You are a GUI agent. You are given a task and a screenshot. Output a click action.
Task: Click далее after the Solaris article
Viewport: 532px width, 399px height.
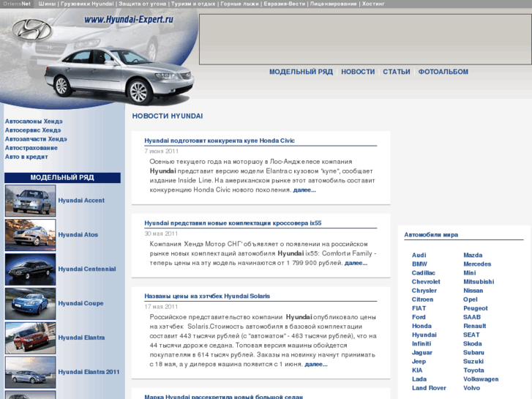(316, 365)
